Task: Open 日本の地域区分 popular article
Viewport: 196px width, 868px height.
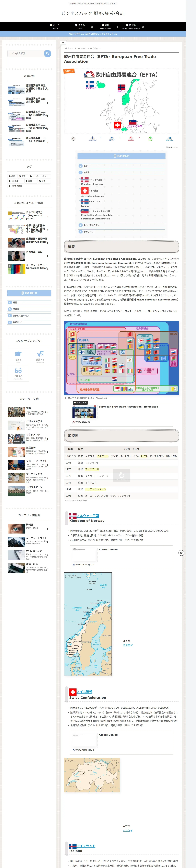Action: (29, 216)
